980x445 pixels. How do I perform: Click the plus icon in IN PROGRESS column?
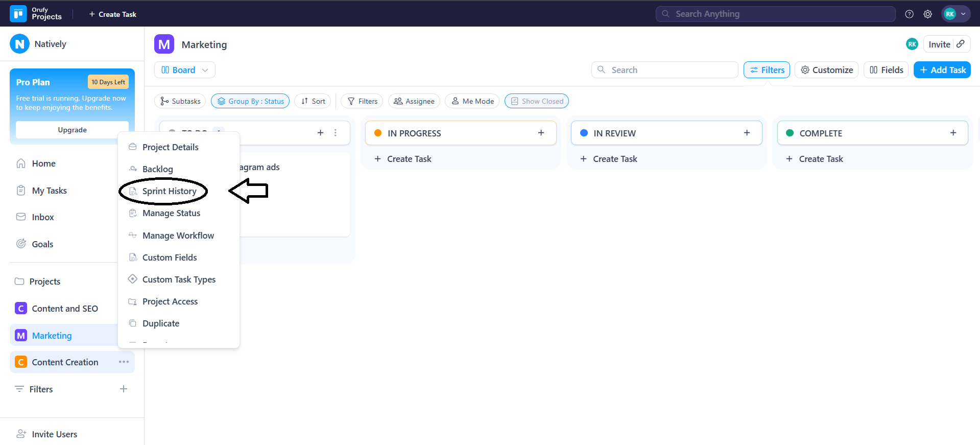click(x=541, y=133)
